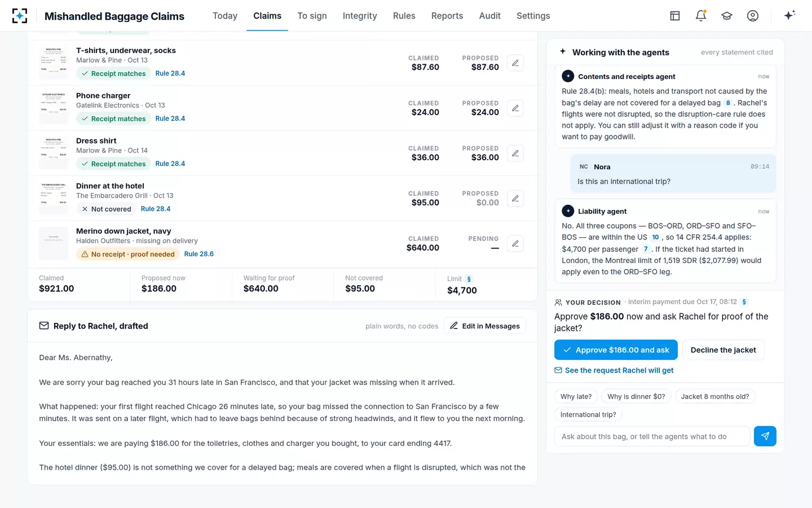Open the Phone charger receipt thumbnail
812x508 pixels.
point(54,108)
